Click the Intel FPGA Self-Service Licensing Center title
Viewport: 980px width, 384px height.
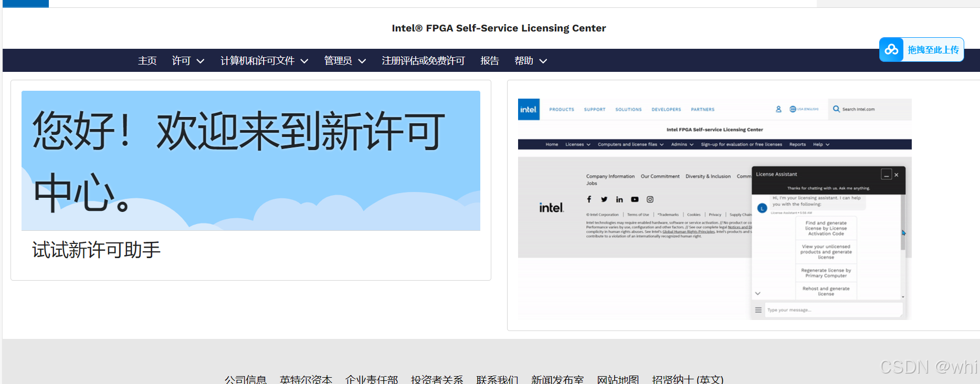[x=499, y=28]
